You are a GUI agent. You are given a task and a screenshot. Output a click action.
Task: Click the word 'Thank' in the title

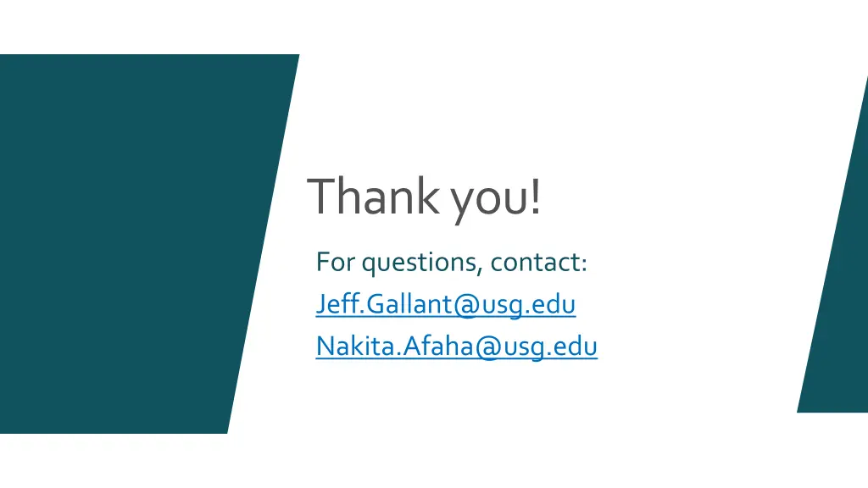(373, 195)
